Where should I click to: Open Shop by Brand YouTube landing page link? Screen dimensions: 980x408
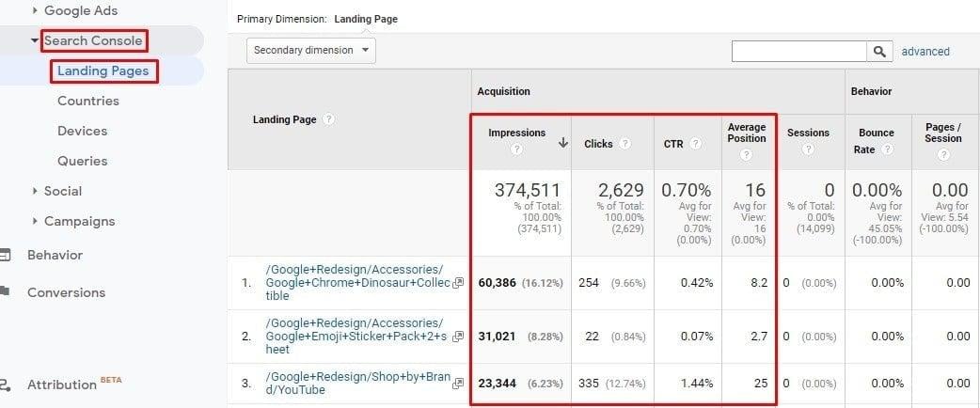tap(357, 383)
